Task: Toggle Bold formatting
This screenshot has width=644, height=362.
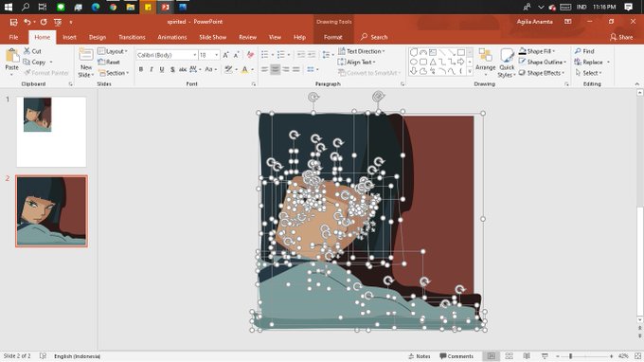Action: (141, 69)
